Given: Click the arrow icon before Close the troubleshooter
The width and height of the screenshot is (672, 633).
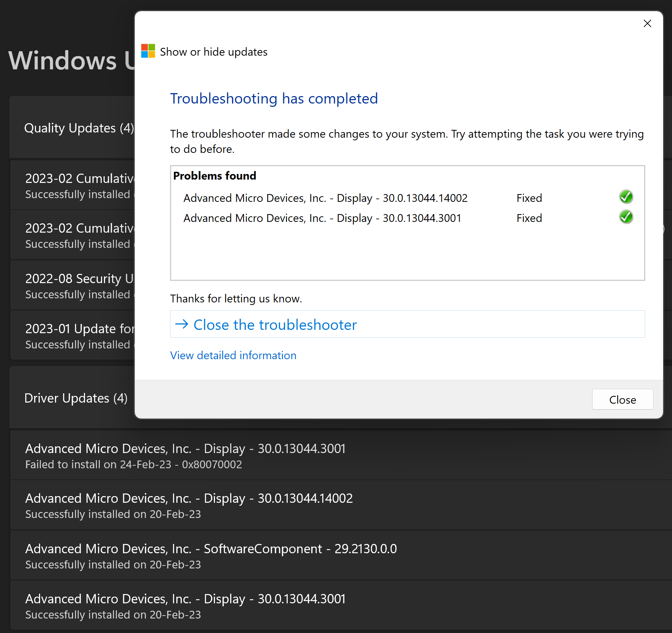Looking at the screenshot, I should [182, 324].
